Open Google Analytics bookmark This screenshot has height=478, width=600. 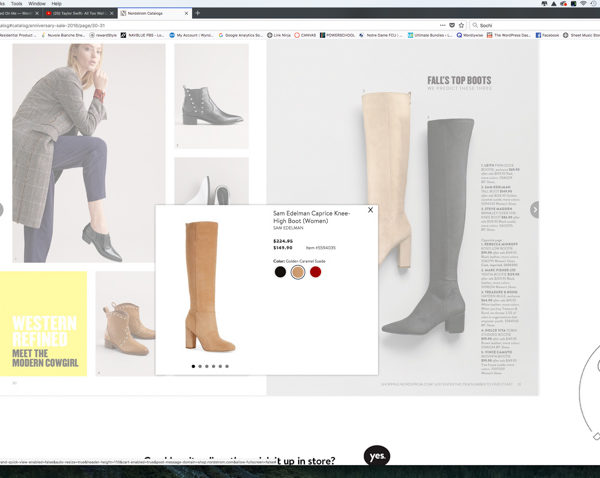coord(241,35)
